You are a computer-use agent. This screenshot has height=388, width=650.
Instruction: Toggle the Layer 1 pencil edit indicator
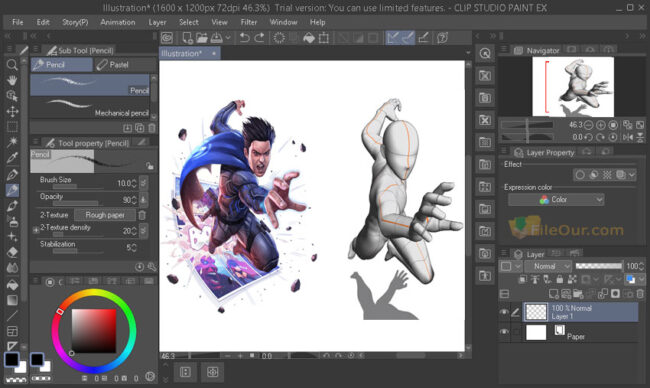515,312
